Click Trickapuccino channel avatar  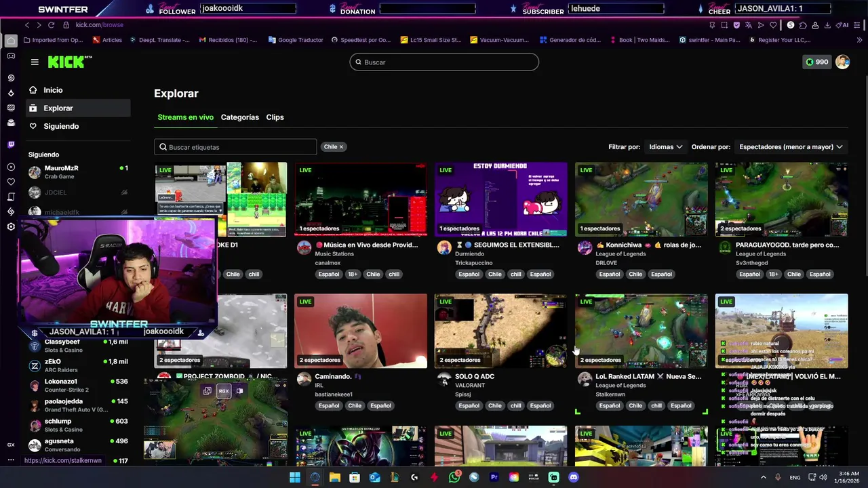tap(444, 247)
